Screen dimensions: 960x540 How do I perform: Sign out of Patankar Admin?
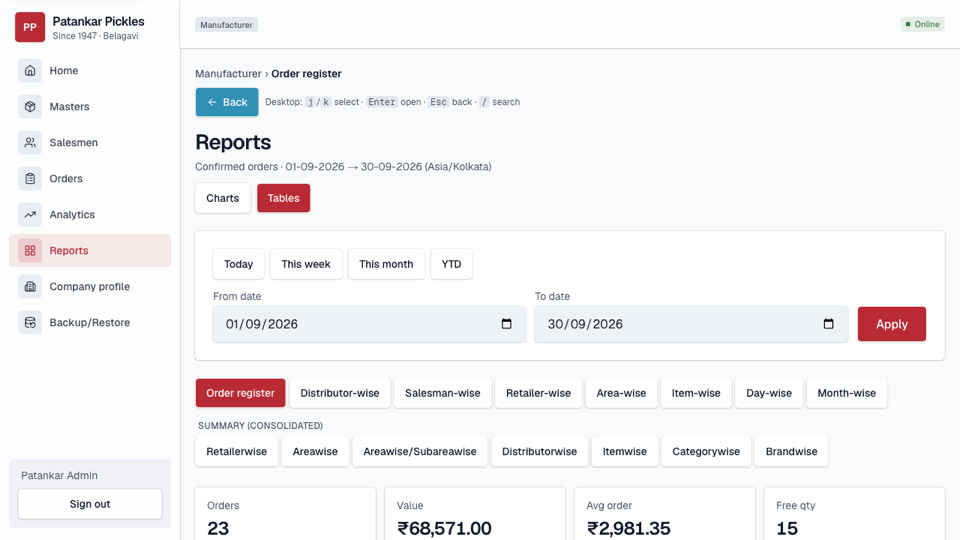[x=90, y=504]
